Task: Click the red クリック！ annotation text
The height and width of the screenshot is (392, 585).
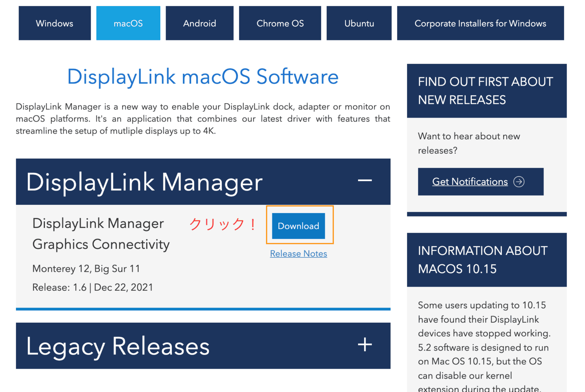Action: tap(223, 224)
